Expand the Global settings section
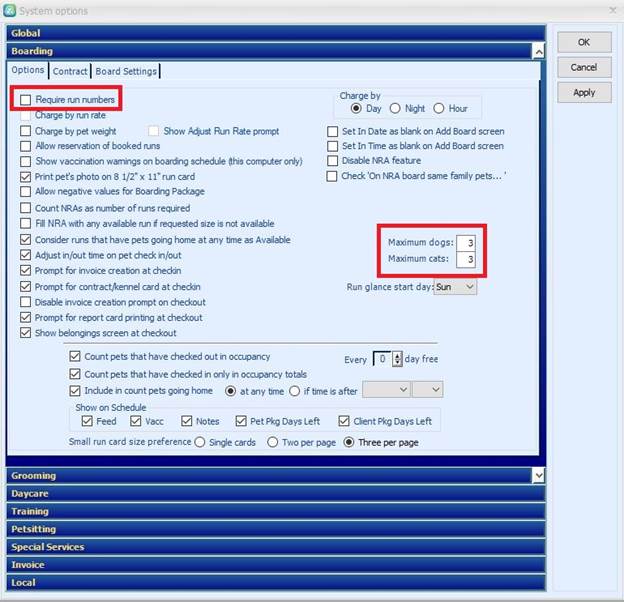Screen dimensions: 624x602 270,33
